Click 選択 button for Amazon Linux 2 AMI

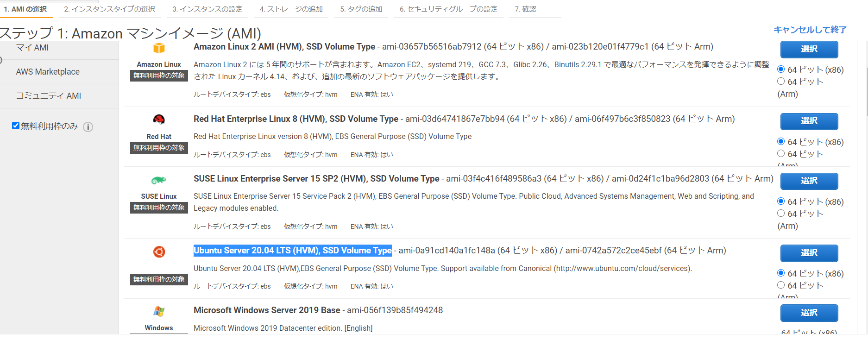point(809,49)
